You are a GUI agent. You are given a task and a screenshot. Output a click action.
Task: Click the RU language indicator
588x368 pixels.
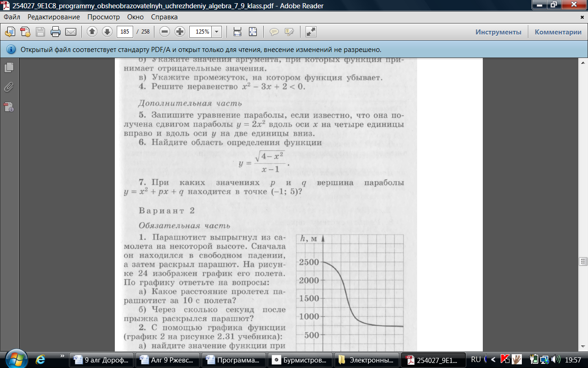[x=476, y=359]
